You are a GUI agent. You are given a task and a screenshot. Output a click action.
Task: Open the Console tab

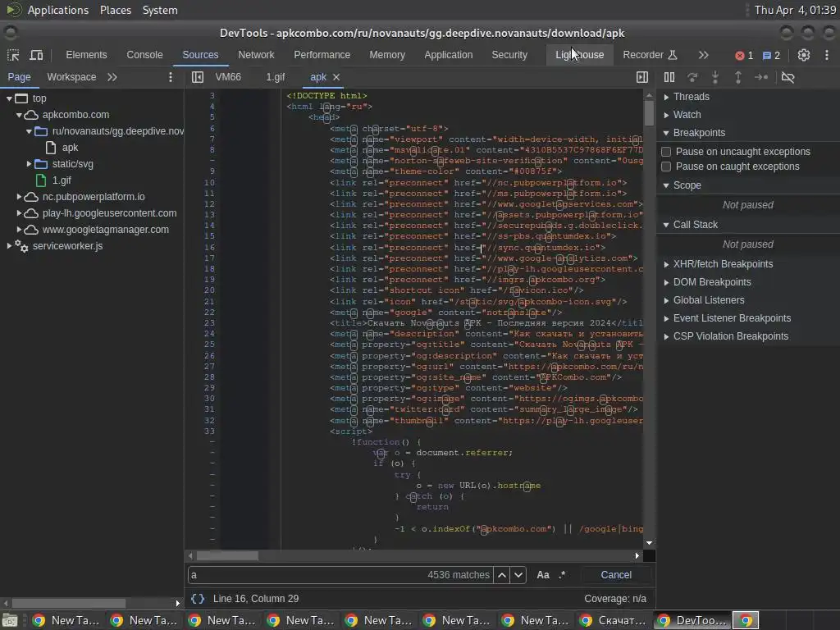[x=144, y=55]
